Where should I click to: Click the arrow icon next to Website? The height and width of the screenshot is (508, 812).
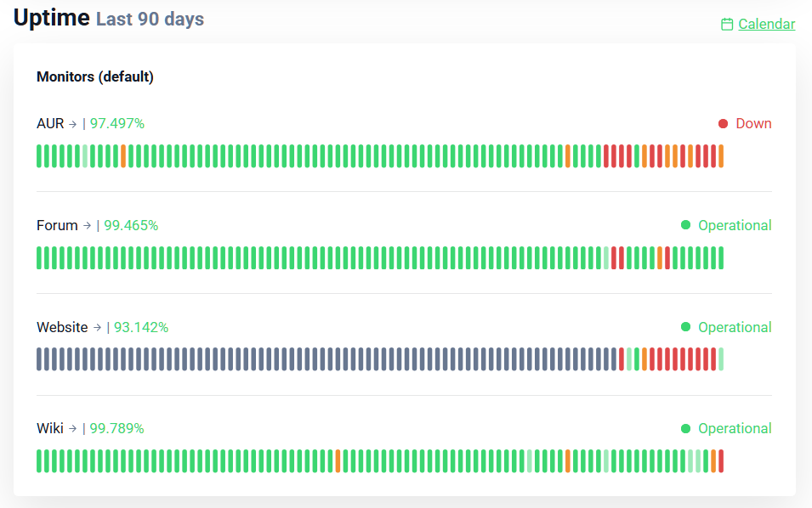(97, 328)
